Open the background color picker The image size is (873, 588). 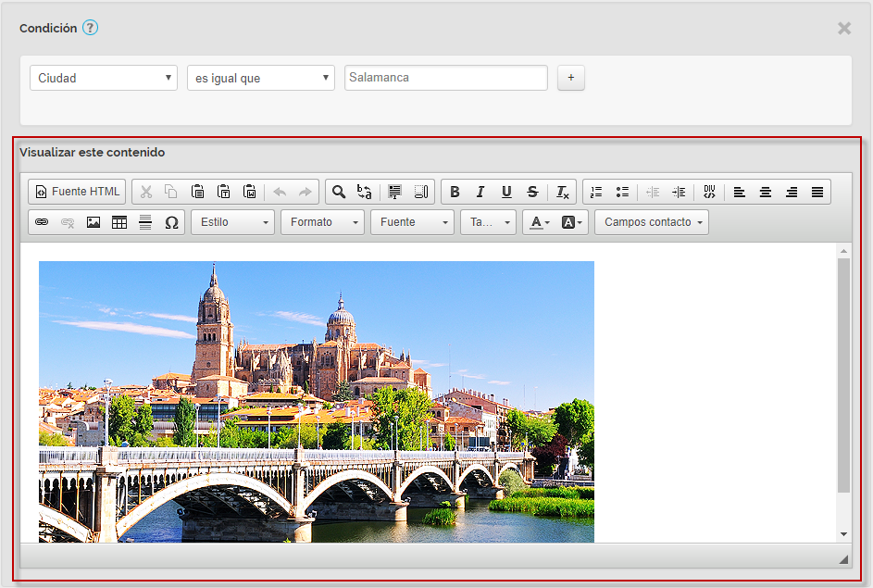(572, 222)
